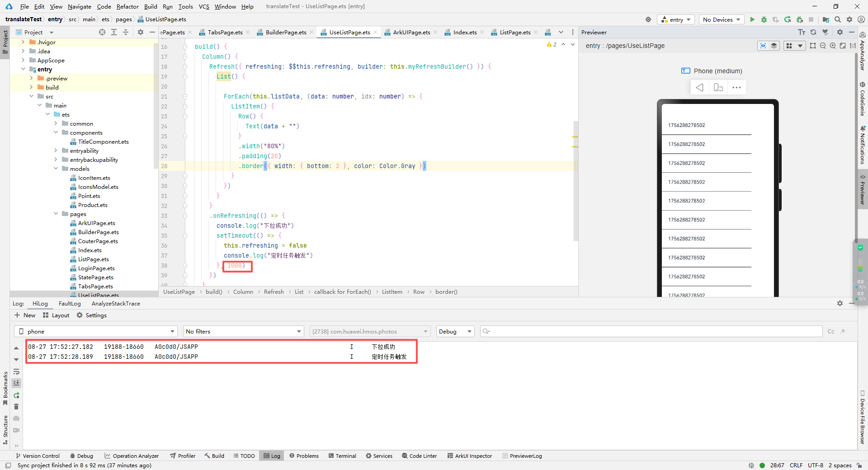The height and width of the screenshot is (470, 868).
Task: Open Previewer panel settings gear
Action: coord(840,32)
